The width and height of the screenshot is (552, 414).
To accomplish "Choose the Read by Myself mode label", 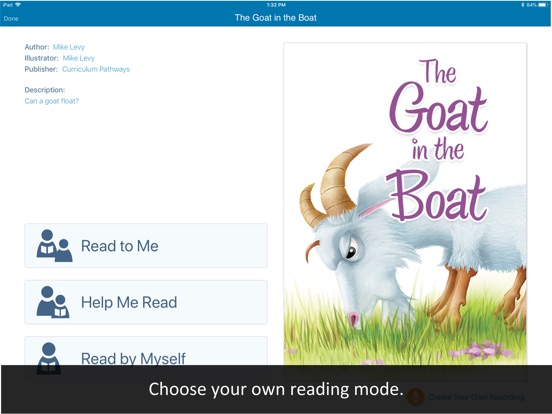I will (x=133, y=358).
